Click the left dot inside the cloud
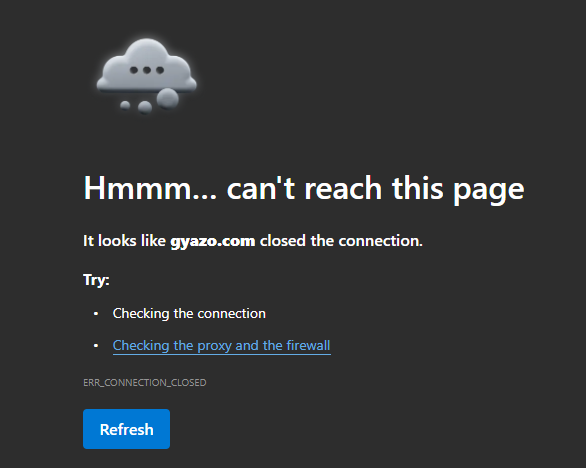Screen dimensions: 586x468 click(x=134, y=70)
